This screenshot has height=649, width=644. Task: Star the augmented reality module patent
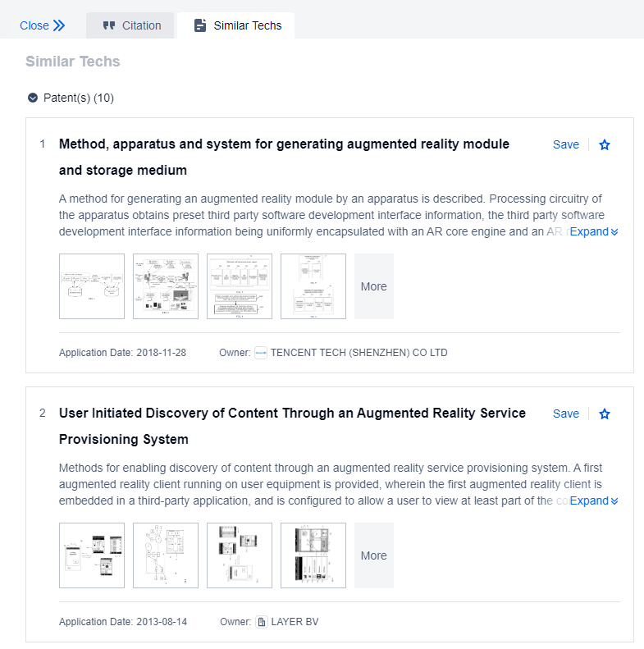point(605,144)
